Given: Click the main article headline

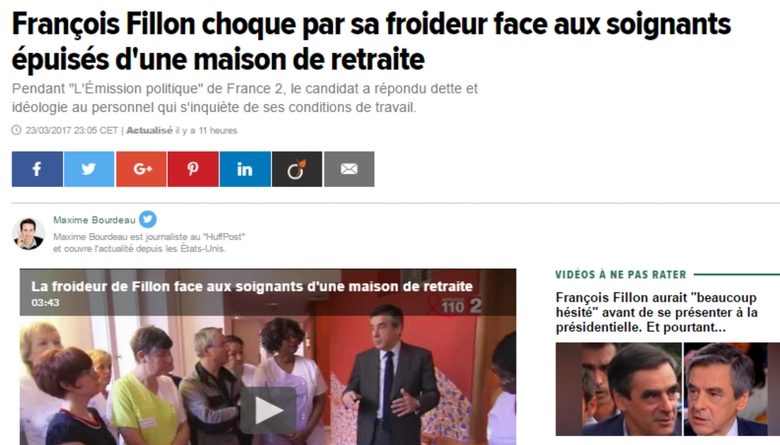Looking at the screenshot, I should (371, 42).
